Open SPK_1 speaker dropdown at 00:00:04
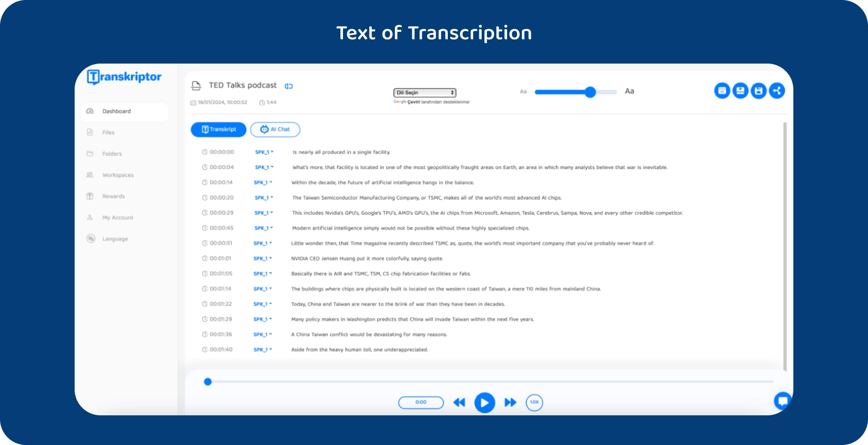 pos(264,167)
